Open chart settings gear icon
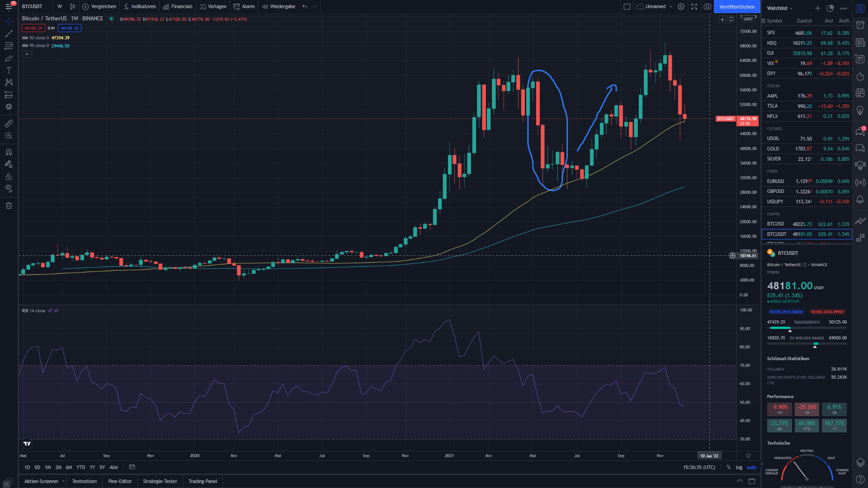The image size is (868, 488). click(x=681, y=7)
